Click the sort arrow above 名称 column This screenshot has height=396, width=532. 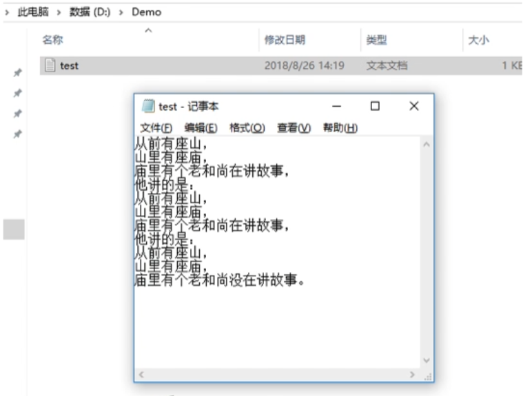click(x=148, y=30)
